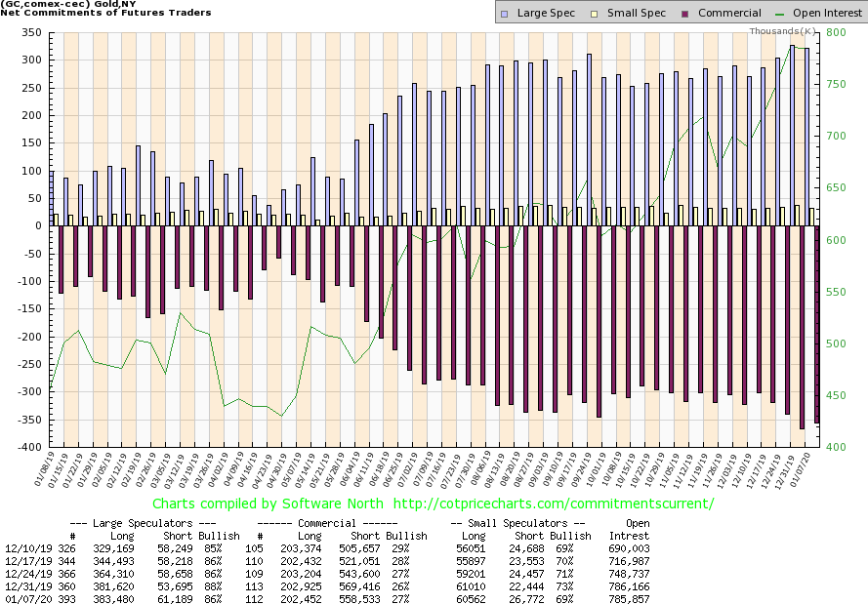Click the Large Spec blue legend swatch
Screen dimensions: 868x605
tap(505, 13)
